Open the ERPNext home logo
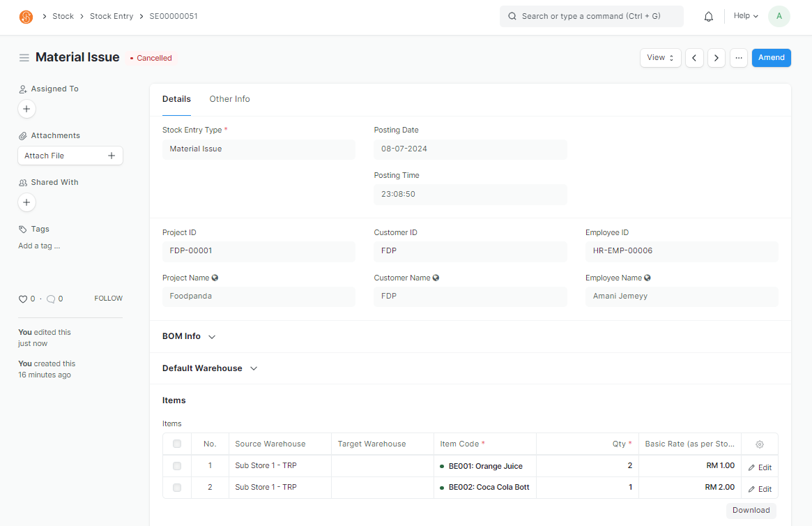The image size is (812, 526). tap(26, 17)
